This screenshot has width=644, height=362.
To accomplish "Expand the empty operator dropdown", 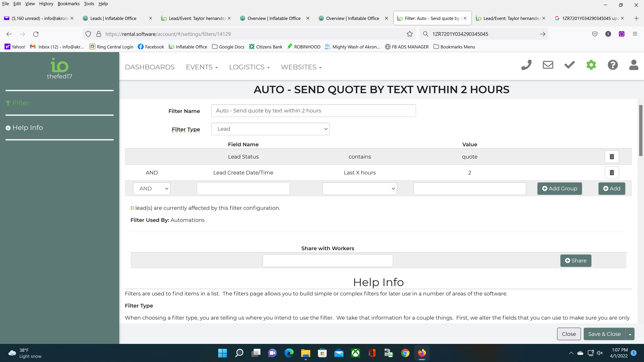I will click(360, 189).
